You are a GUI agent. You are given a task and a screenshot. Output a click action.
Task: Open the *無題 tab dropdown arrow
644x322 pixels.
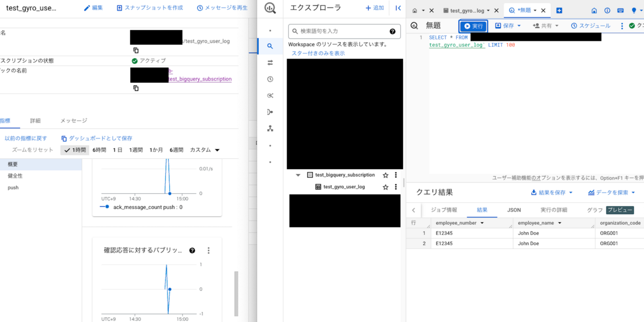pyautogui.click(x=535, y=10)
